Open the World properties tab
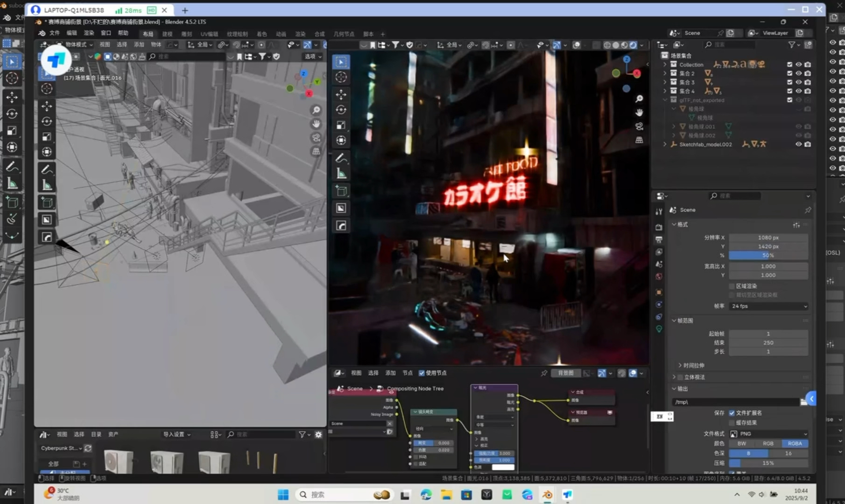This screenshot has height=504, width=845. [659, 276]
